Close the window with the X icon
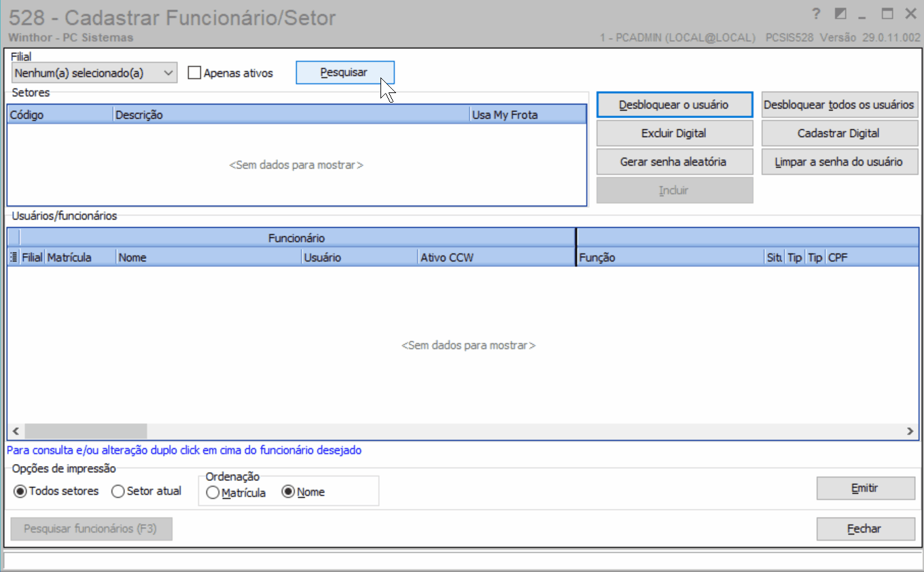The height and width of the screenshot is (572, 924). [910, 14]
